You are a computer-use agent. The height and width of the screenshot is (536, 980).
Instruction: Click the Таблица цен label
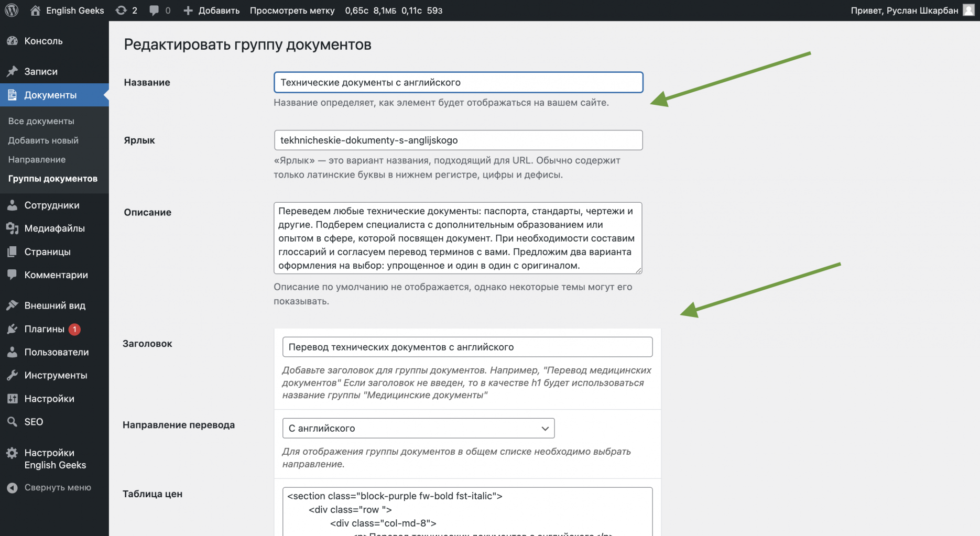pyautogui.click(x=153, y=494)
